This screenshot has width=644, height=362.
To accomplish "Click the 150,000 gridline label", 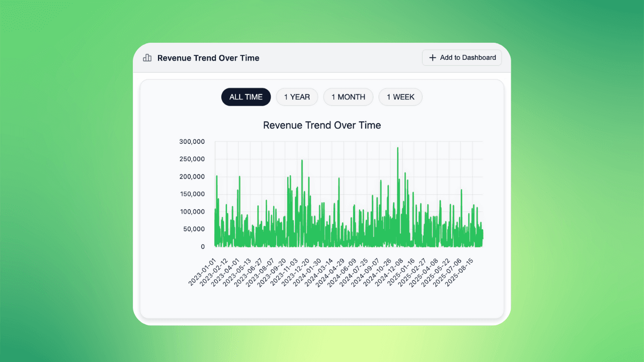I will (x=192, y=194).
